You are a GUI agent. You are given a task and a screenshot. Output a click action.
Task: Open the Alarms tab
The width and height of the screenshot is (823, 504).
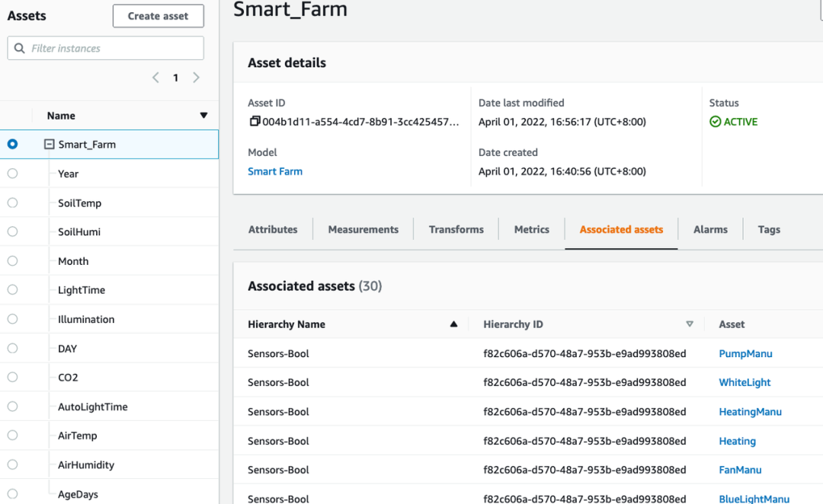click(x=710, y=229)
